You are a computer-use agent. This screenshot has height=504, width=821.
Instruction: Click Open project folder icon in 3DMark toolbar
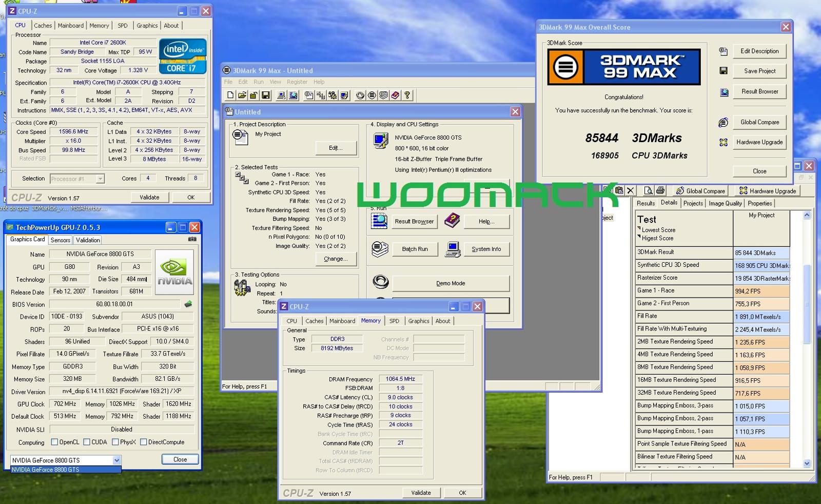click(x=242, y=95)
